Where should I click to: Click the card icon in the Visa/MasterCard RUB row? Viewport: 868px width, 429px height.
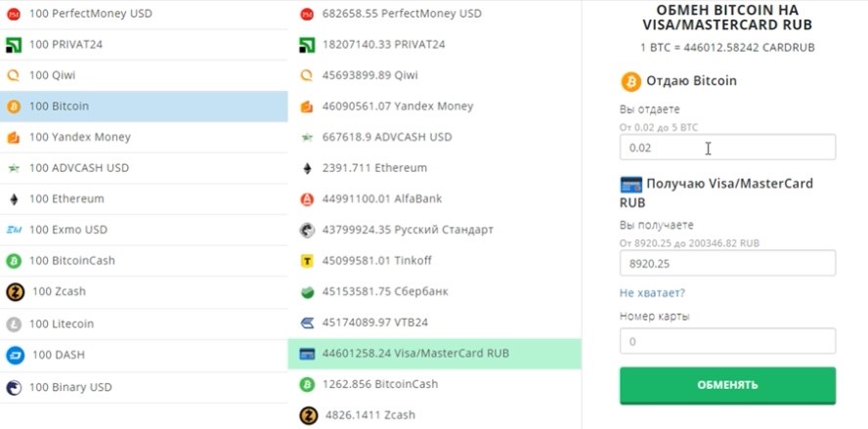(307, 354)
